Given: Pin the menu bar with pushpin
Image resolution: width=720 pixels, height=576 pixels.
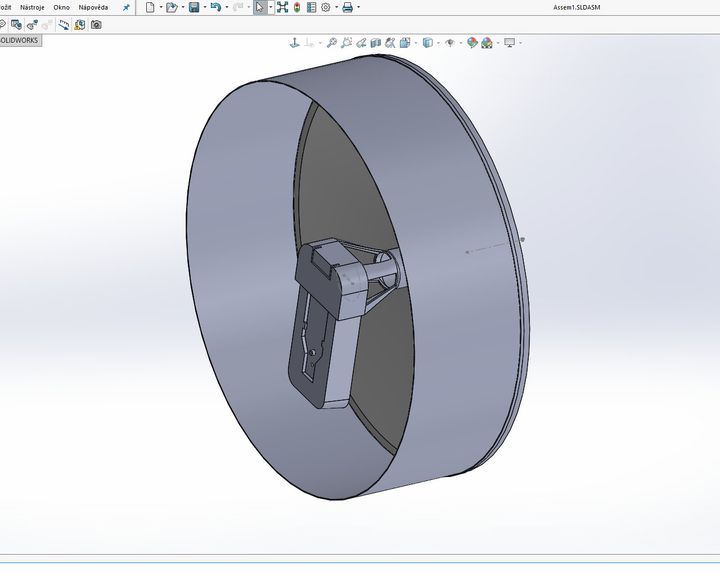Looking at the screenshot, I should 126,7.
